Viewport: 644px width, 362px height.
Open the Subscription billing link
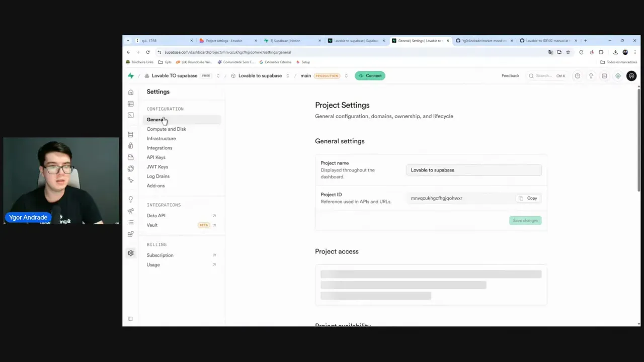pyautogui.click(x=181, y=255)
